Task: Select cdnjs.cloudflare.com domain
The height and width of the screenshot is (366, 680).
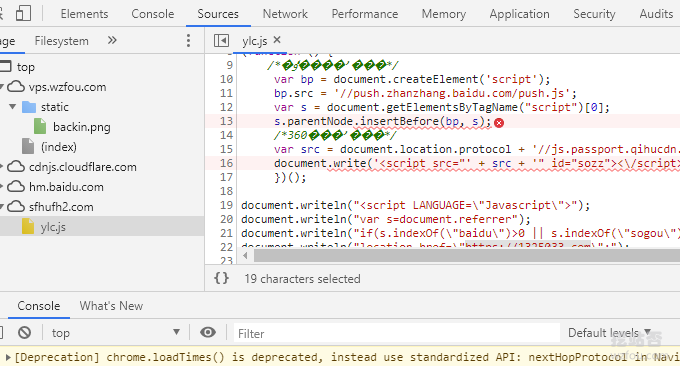Action: click(x=82, y=167)
